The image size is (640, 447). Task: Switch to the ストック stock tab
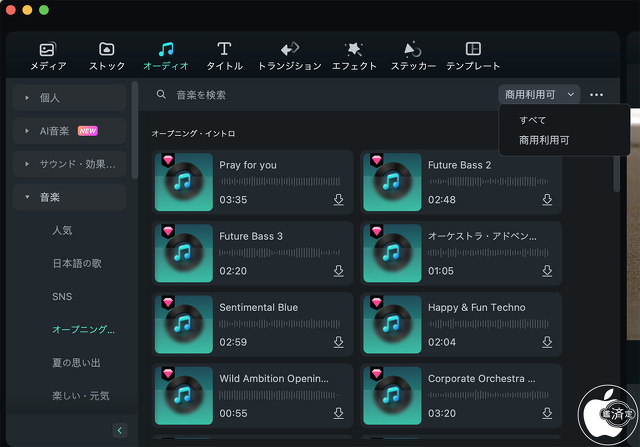click(x=107, y=56)
